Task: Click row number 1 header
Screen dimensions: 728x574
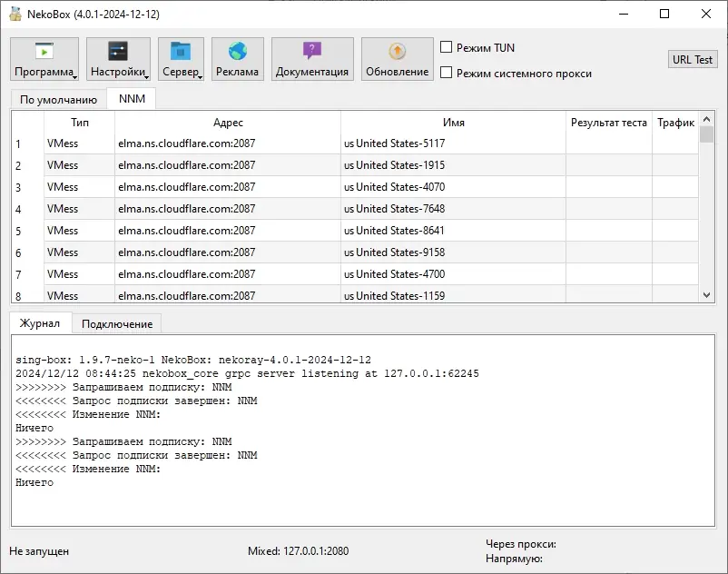Action: pos(27,144)
